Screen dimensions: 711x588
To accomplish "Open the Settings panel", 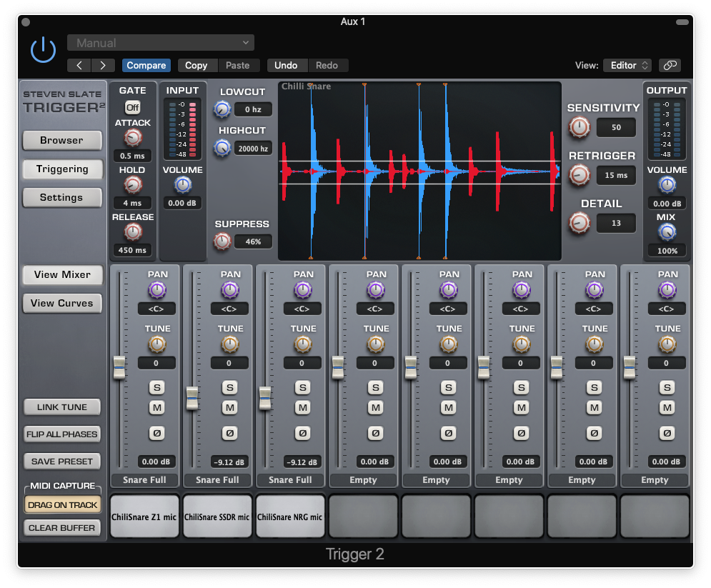I will pos(61,197).
